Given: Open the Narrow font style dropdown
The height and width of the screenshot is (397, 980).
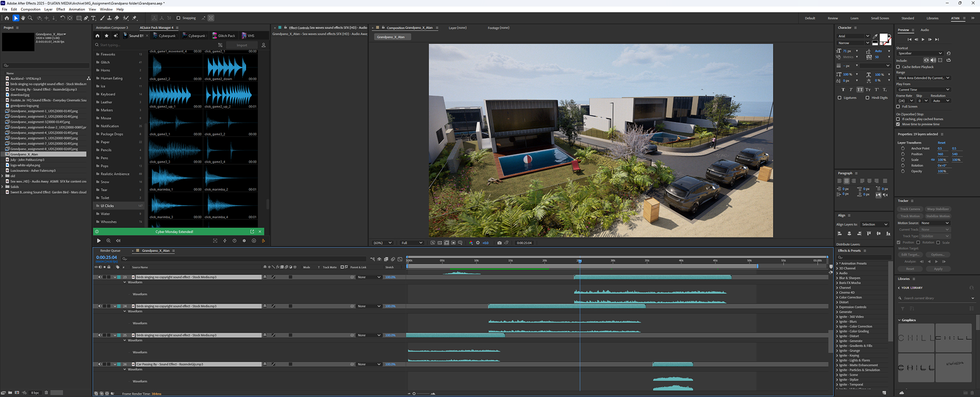Looking at the screenshot, I should point(854,43).
